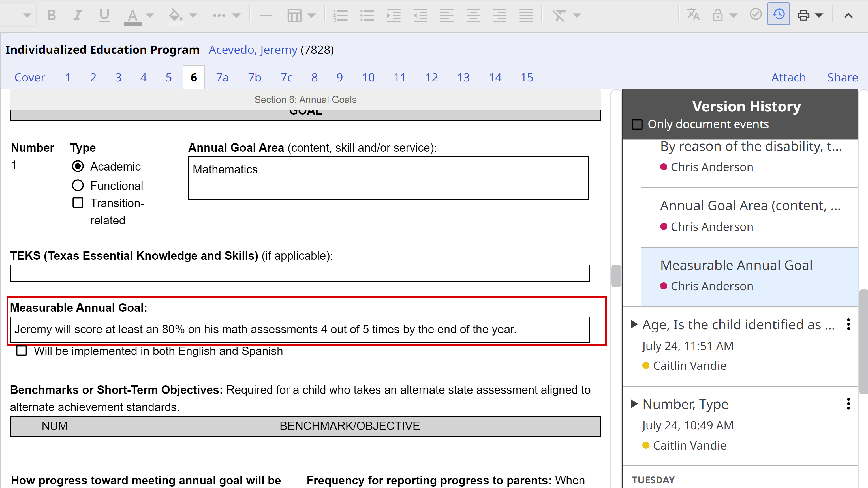
Task: Navigate to Section 7a of IEP
Action: [x=222, y=77]
